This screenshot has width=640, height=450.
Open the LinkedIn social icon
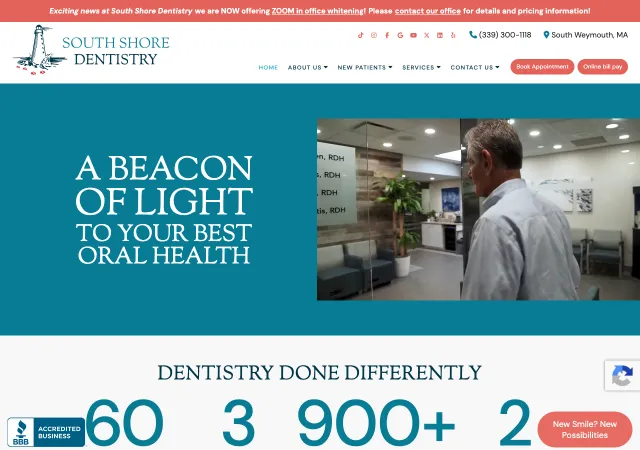coord(440,35)
